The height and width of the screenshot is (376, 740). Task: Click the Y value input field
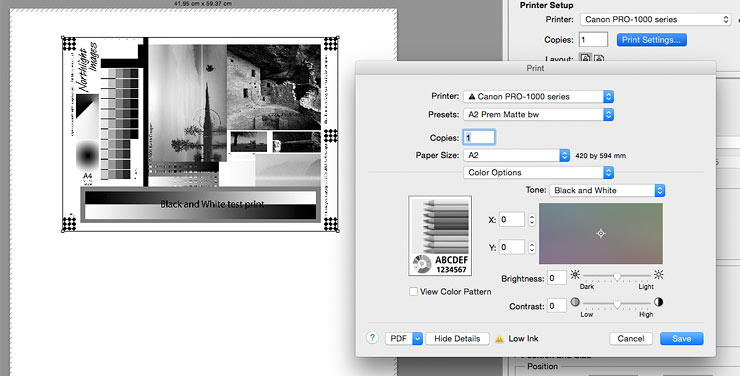pos(512,247)
